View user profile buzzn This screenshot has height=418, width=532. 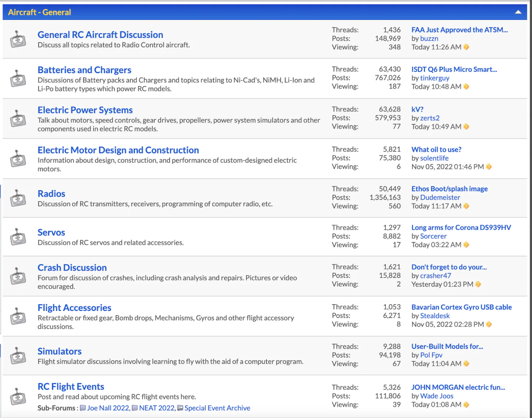pos(429,38)
